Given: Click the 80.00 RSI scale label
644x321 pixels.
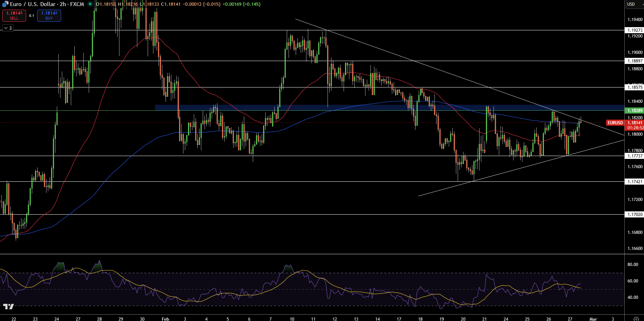Looking at the screenshot, I should click(633, 265).
